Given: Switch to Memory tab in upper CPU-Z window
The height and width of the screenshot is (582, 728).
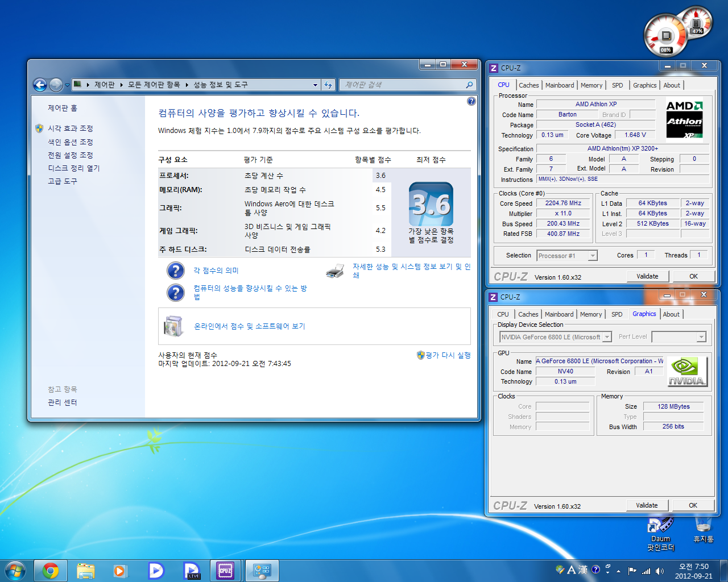Looking at the screenshot, I should click(591, 85).
